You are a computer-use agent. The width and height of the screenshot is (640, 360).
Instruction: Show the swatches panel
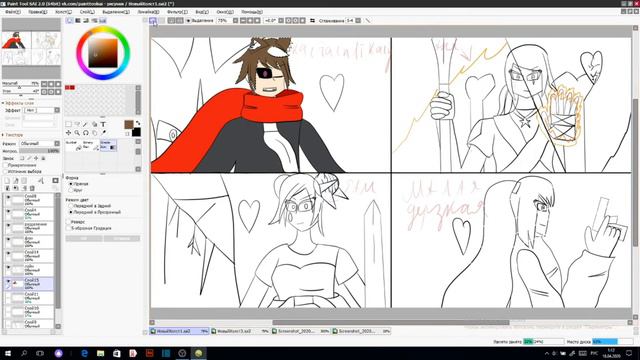102,20
